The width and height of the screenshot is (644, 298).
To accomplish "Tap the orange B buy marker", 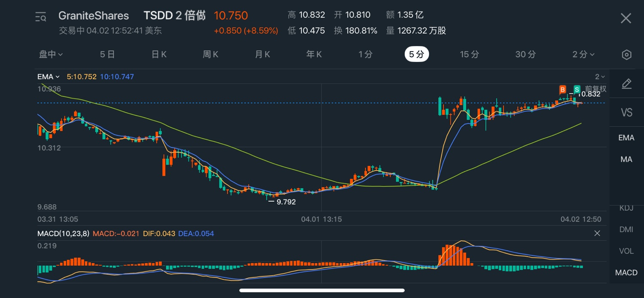I will (562, 89).
